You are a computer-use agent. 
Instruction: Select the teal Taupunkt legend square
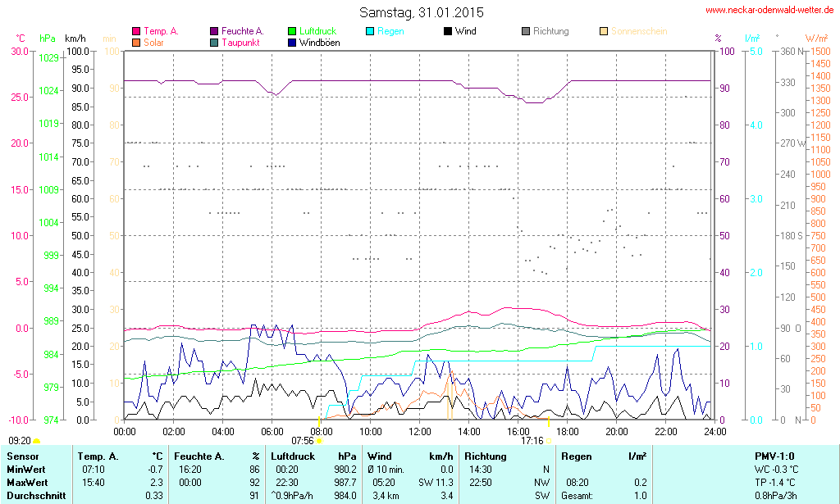pyautogui.click(x=215, y=42)
